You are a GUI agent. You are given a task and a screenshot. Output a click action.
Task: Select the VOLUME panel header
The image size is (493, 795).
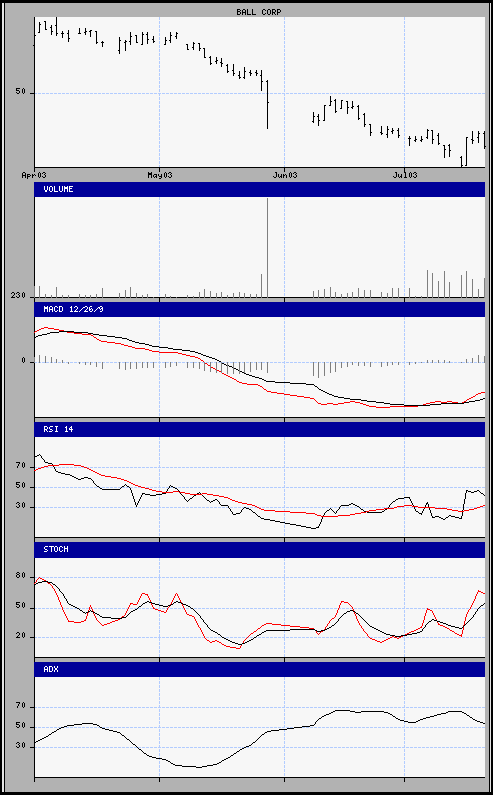tap(260, 189)
